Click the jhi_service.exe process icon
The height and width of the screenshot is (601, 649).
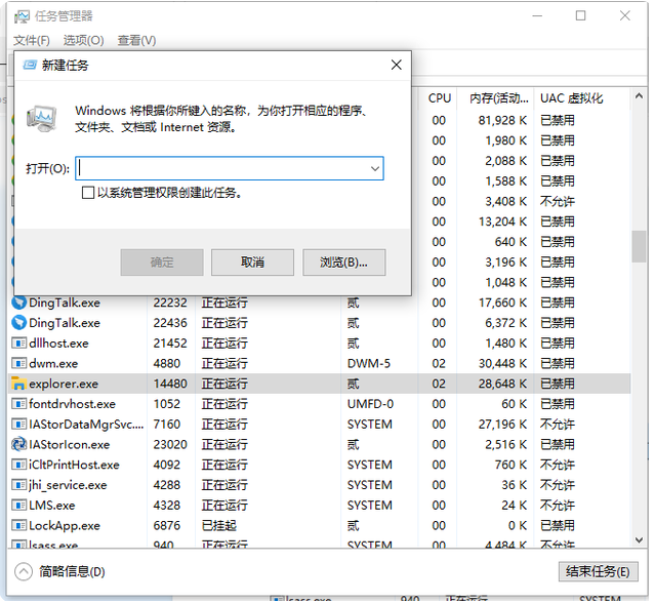point(19,485)
